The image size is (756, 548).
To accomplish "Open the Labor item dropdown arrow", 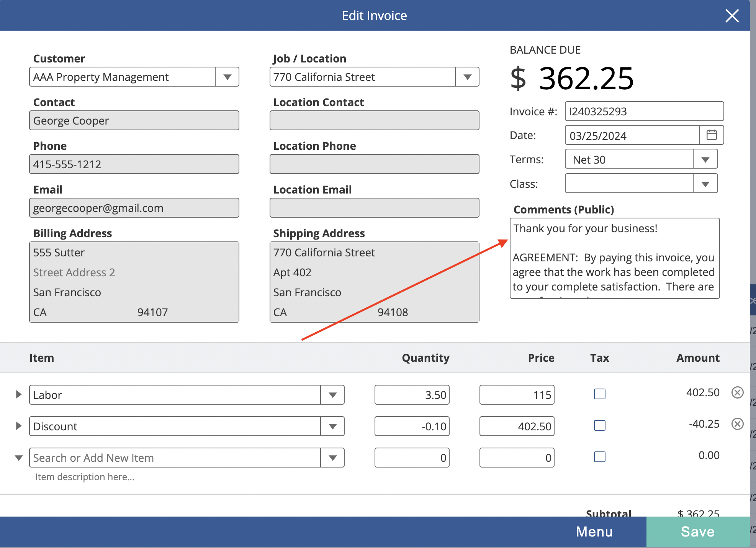I will (x=332, y=395).
